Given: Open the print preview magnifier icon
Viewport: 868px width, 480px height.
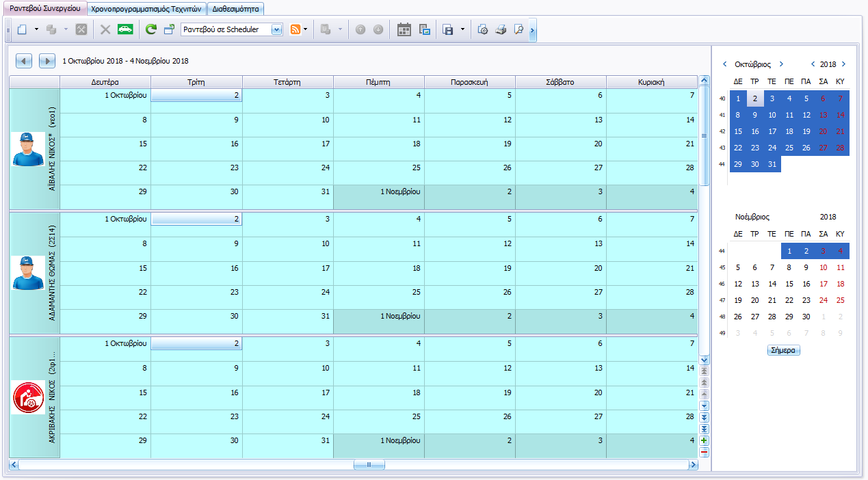Looking at the screenshot, I should 518,29.
